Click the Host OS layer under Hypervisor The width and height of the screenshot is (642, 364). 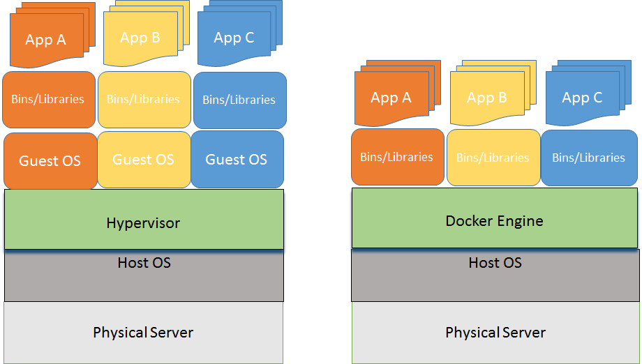point(144,275)
